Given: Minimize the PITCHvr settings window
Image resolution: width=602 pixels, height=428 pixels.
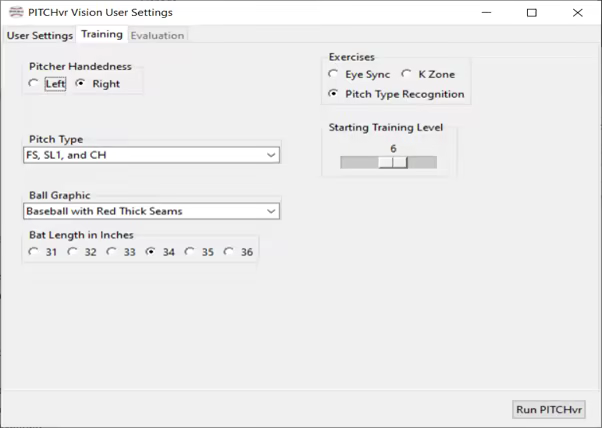Looking at the screenshot, I should tap(486, 13).
